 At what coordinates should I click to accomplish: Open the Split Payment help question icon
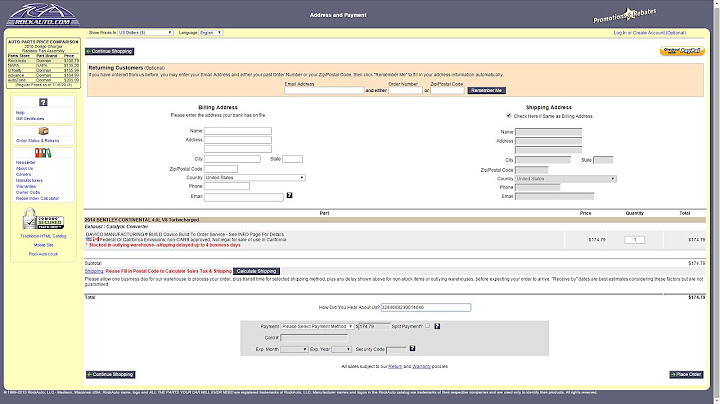pos(437,326)
